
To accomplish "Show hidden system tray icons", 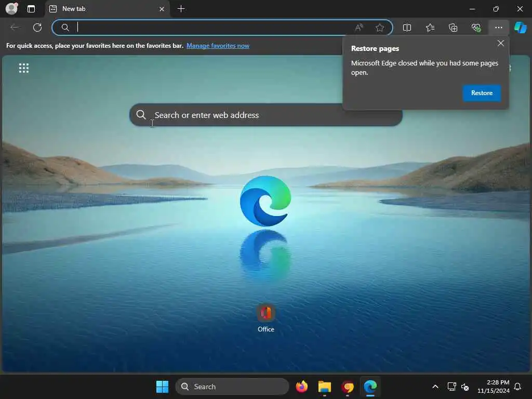I will [435, 387].
